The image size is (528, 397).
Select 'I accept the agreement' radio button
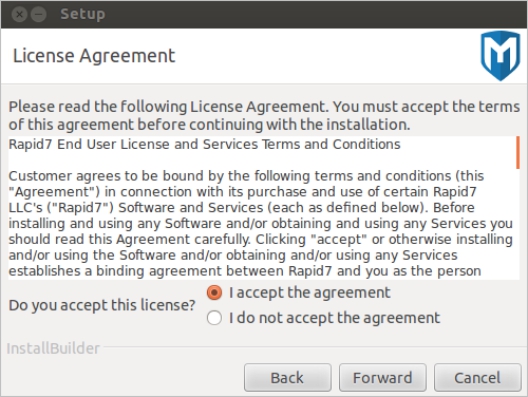tap(214, 292)
